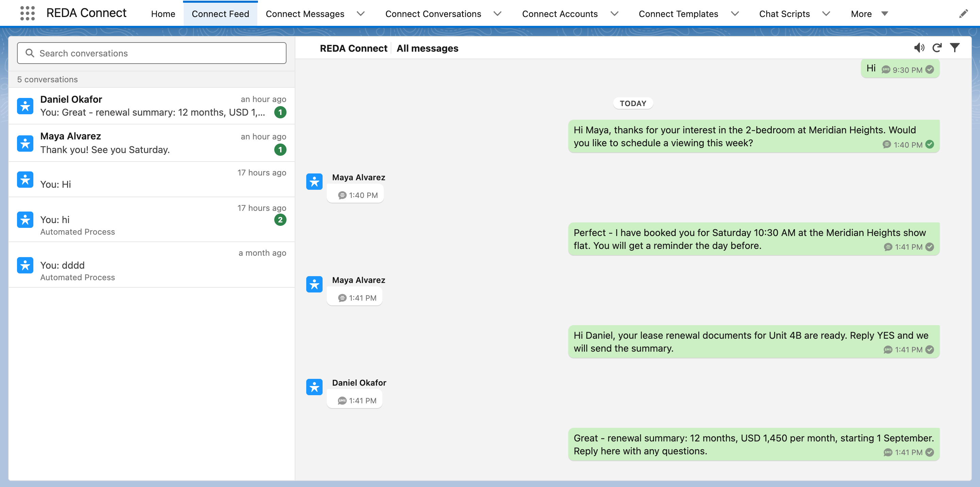
Task: Click Daniel Okafor's avatar in conversation list
Action: tap(25, 106)
